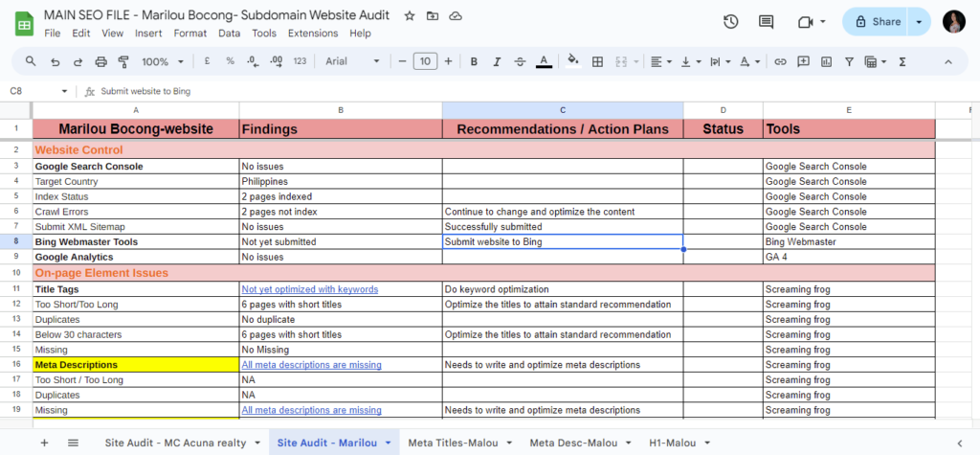Select the 'Bing Webmaster Tools' cell
Image resolution: width=980 pixels, height=455 pixels.
pyautogui.click(x=136, y=241)
